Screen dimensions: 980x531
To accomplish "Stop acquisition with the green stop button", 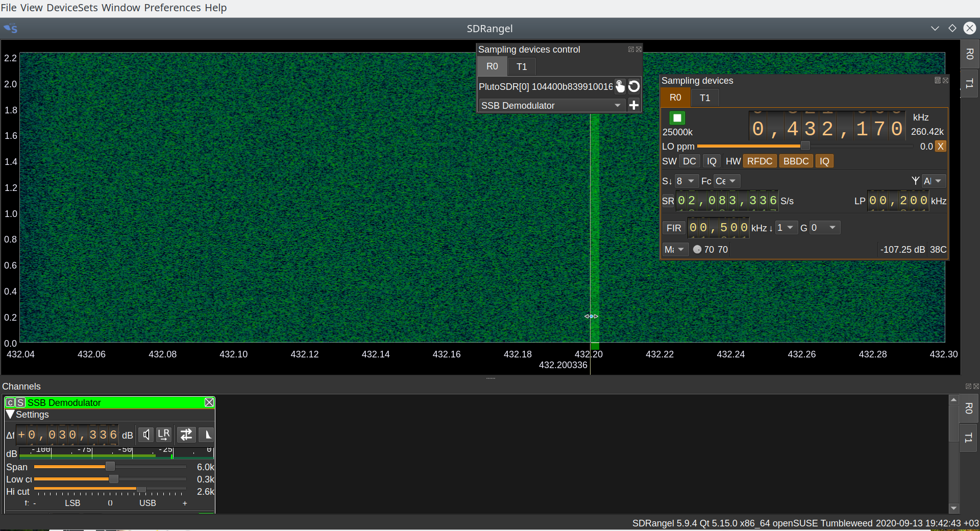I will click(x=677, y=118).
